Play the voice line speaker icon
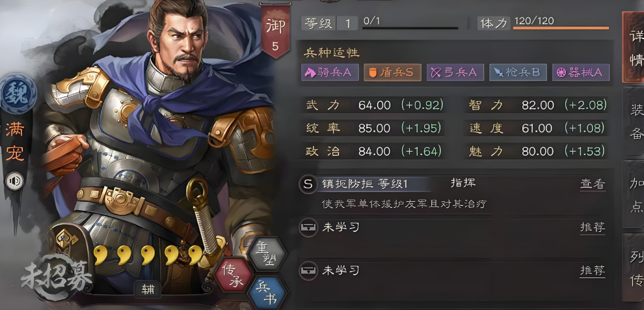 (15, 181)
